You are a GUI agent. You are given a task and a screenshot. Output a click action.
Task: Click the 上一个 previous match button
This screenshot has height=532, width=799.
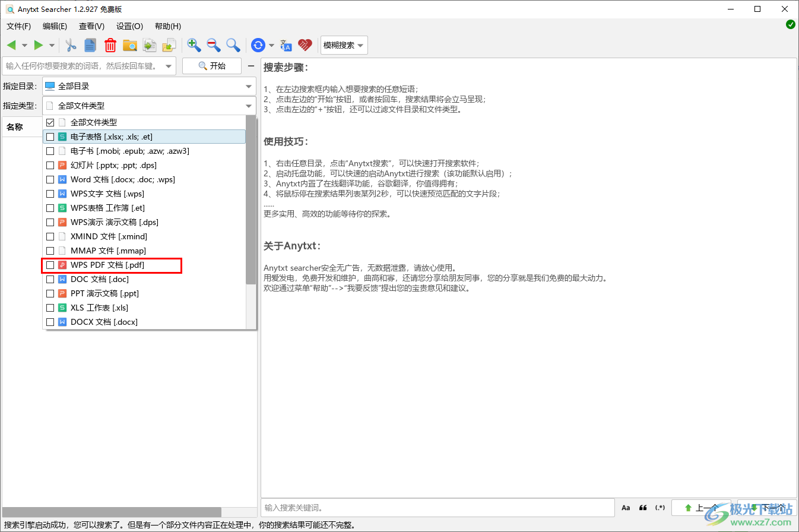[x=702, y=508]
